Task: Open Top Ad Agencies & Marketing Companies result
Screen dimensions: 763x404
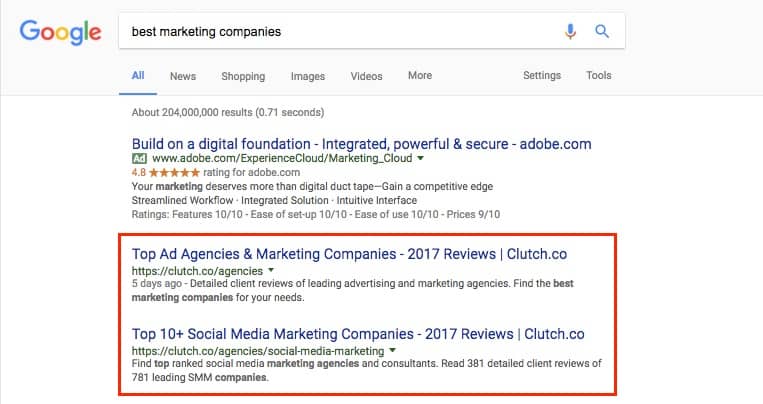Action: (349, 254)
